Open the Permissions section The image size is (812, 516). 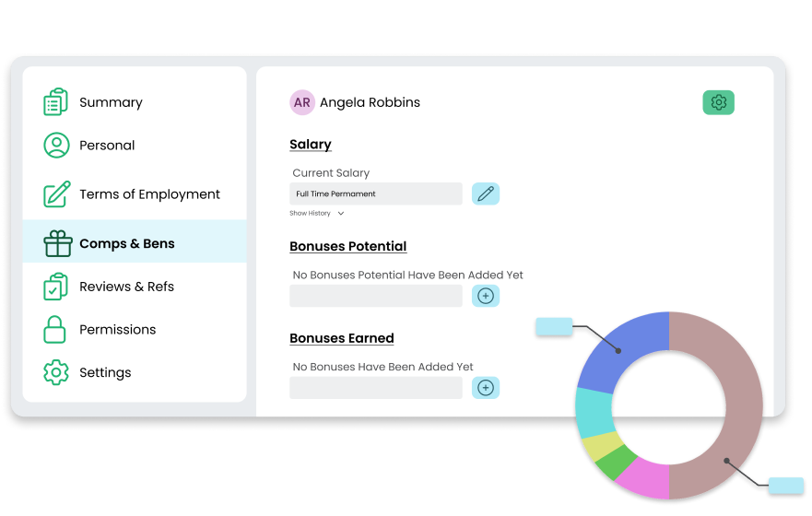click(x=118, y=329)
